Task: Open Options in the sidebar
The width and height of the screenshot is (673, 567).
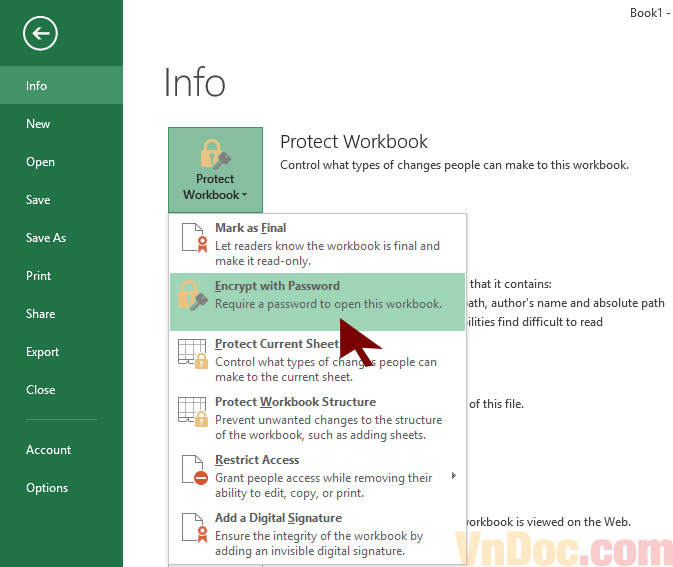Action: pos(61,488)
